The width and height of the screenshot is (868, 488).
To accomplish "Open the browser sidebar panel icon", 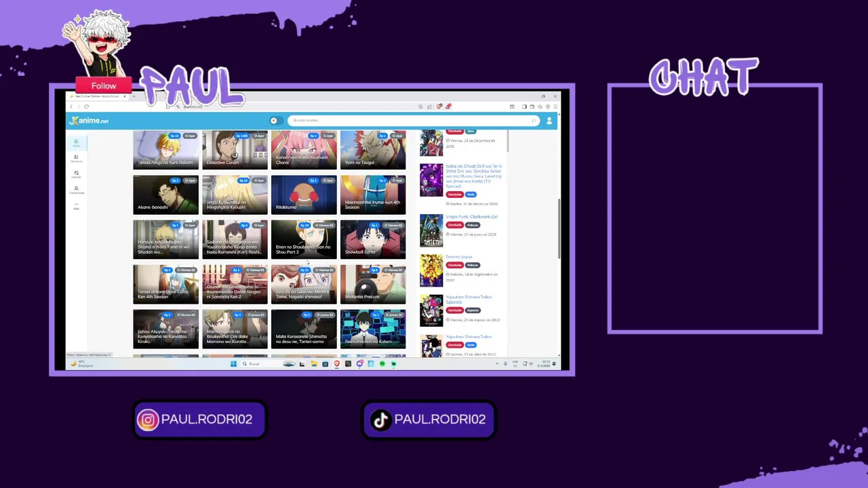I will (x=524, y=106).
